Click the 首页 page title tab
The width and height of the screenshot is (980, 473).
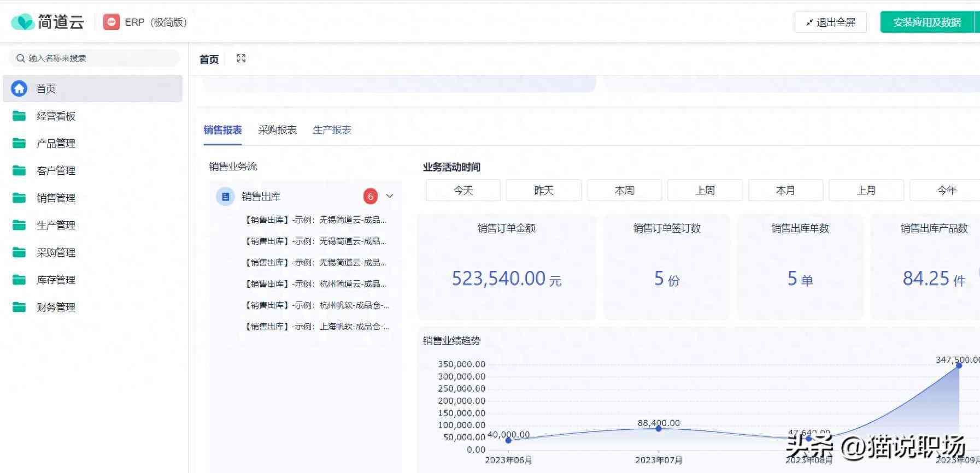[209, 59]
